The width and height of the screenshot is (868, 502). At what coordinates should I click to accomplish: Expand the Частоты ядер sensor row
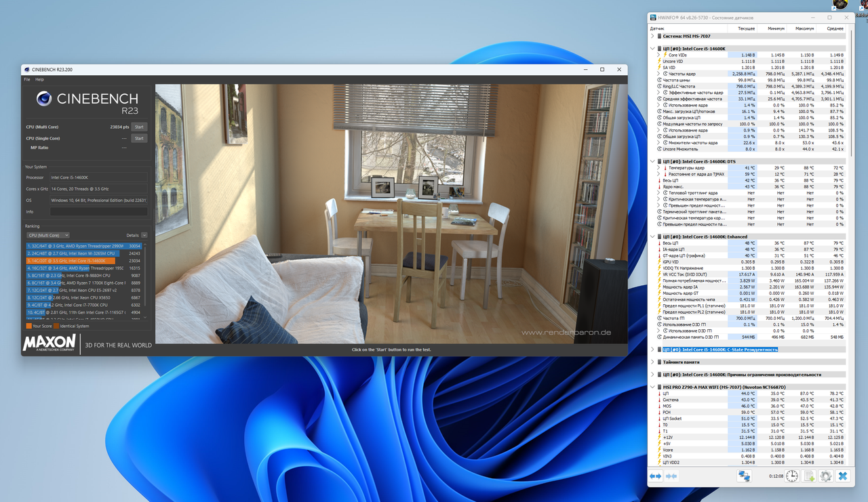(658, 74)
